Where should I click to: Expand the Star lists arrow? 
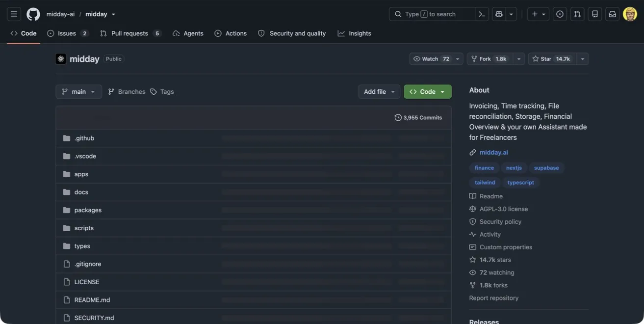click(583, 59)
